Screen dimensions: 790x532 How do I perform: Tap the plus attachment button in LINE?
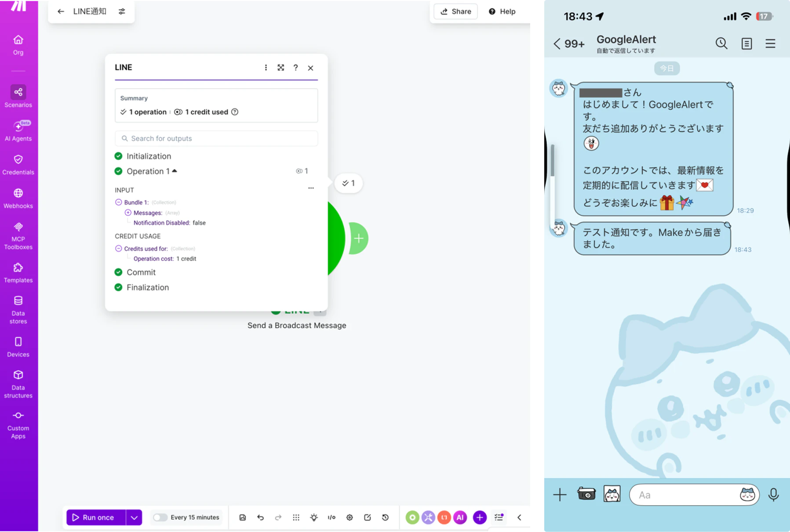click(560, 495)
